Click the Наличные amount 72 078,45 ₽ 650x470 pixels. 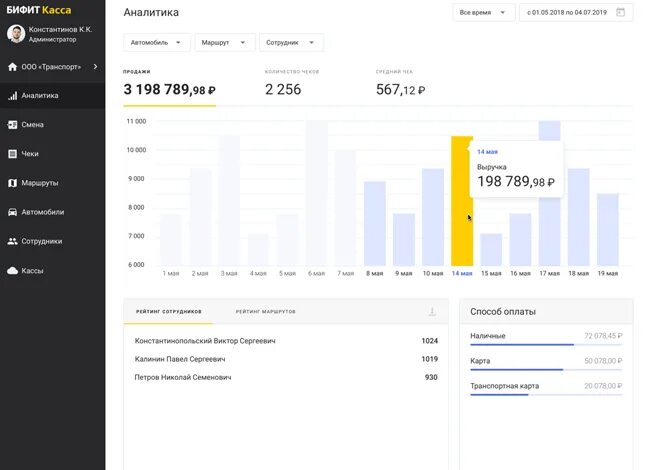point(603,336)
